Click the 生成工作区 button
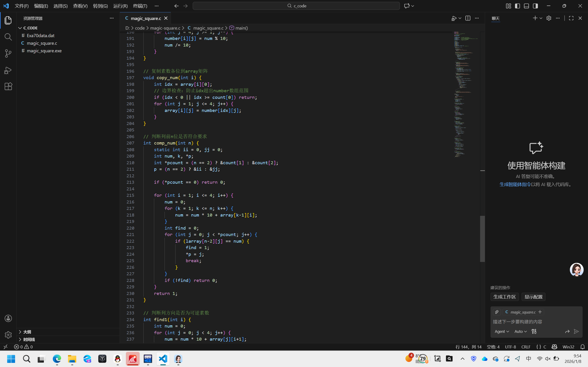Image resolution: width=588 pixels, height=367 pixels. coord(504,297)
